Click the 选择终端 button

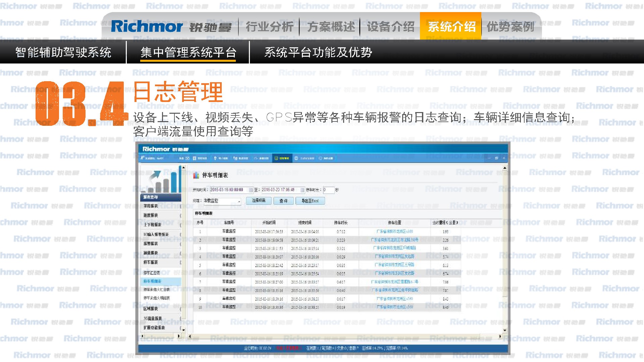(259, 201)
